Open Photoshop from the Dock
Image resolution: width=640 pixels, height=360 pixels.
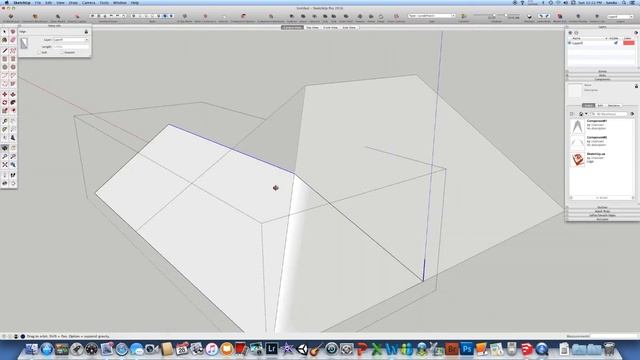pos(467,349)
